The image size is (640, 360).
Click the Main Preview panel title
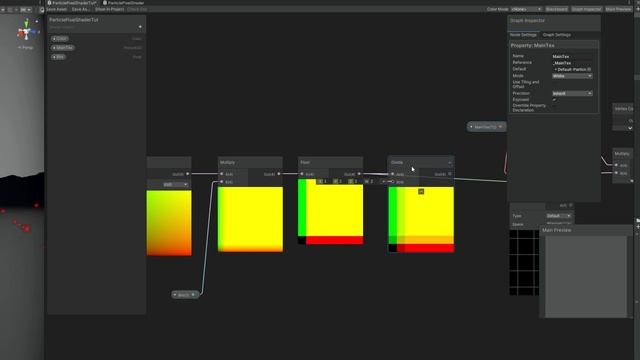pyautogui.click(x=557, y=230)
